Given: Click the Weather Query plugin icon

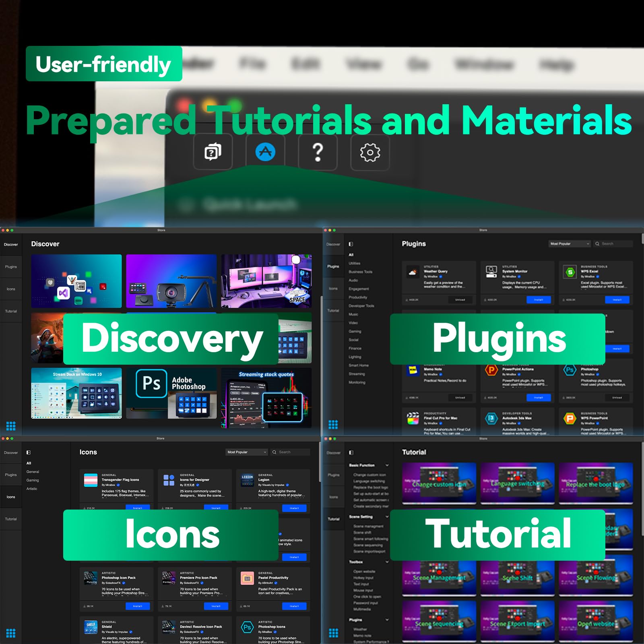Looking at the screenshot, I should (413, 272).
